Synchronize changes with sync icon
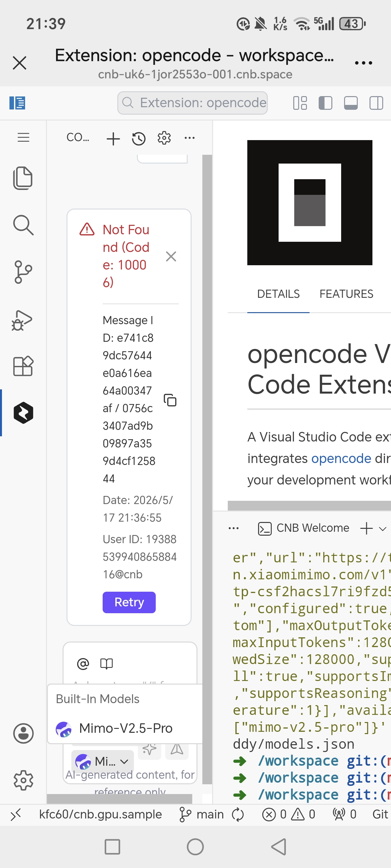 pyautogui.click(x=238, y=815)
